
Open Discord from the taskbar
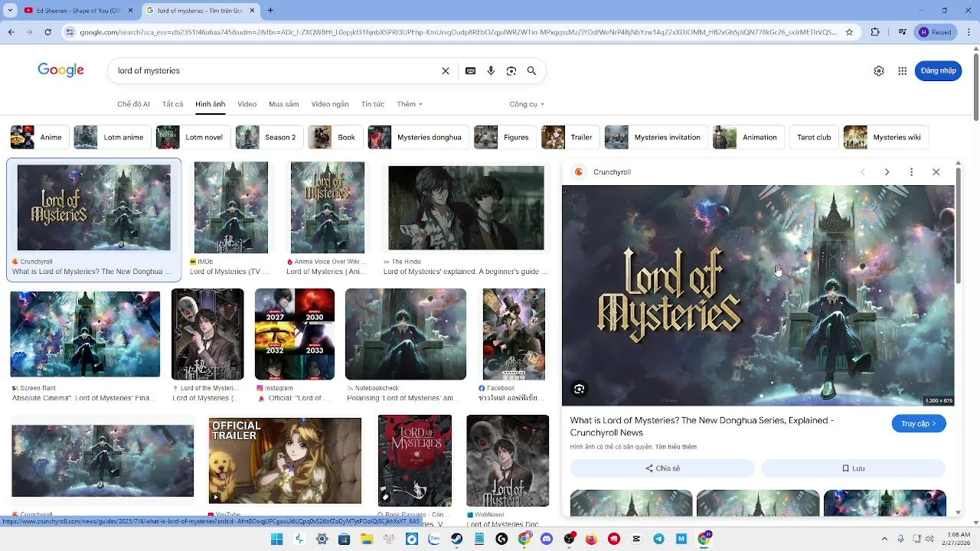point(547,539)
